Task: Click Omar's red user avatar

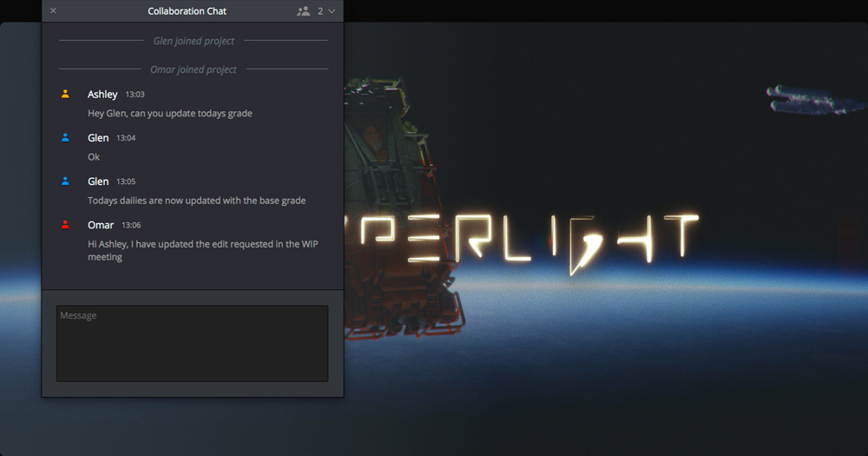Action: (x=65, y=224)
